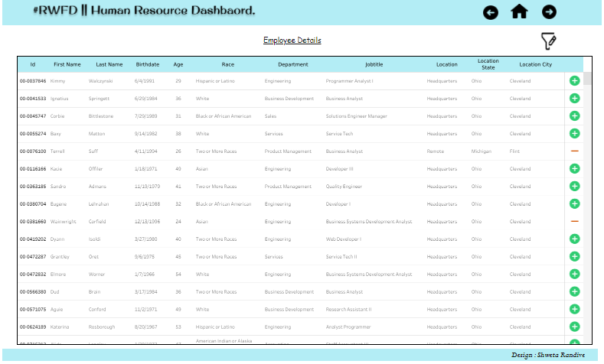
Task: Click the Solutions Engineer Manager job title
Action: click(x=356, y=116)
